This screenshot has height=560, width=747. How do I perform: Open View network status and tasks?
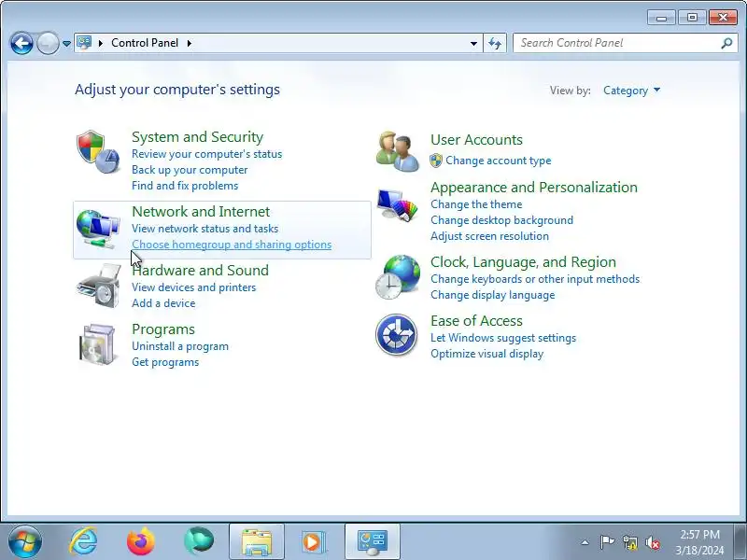(x=204, y=229)
